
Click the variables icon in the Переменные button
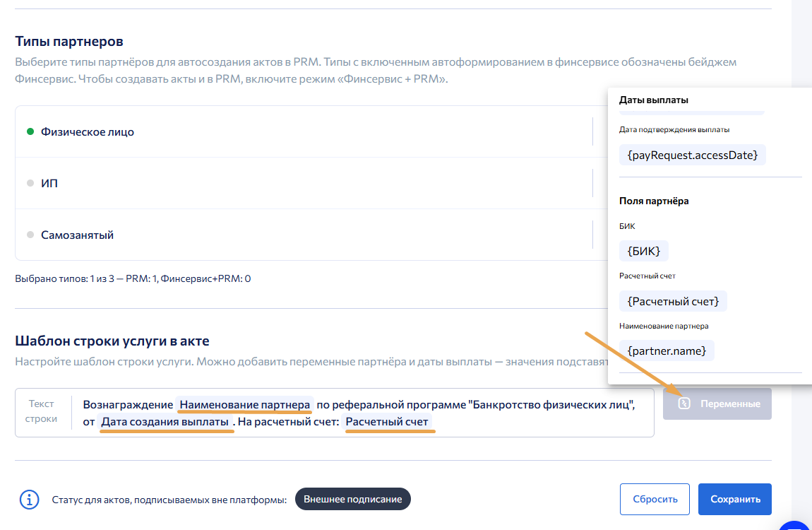click(x=683, y=404)
